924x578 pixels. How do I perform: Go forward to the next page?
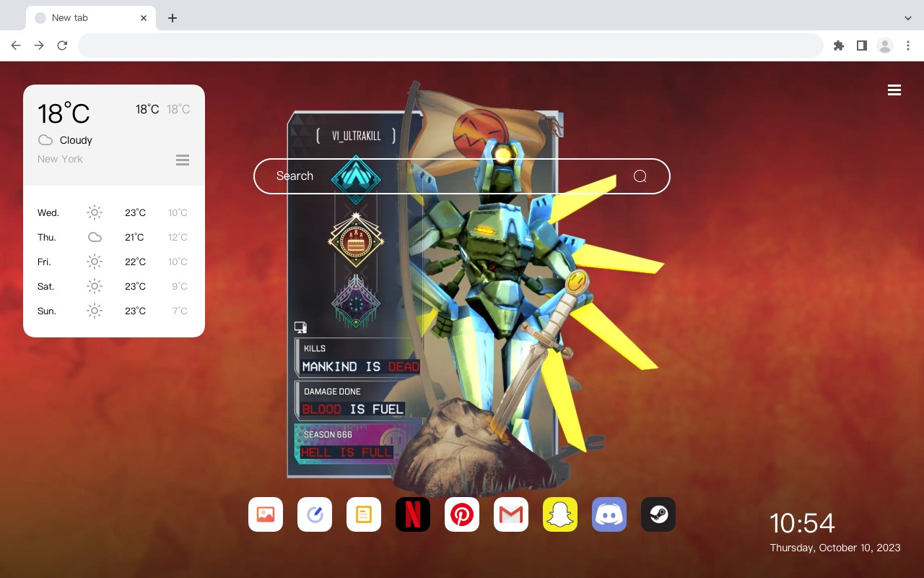[x=39, y=46]
